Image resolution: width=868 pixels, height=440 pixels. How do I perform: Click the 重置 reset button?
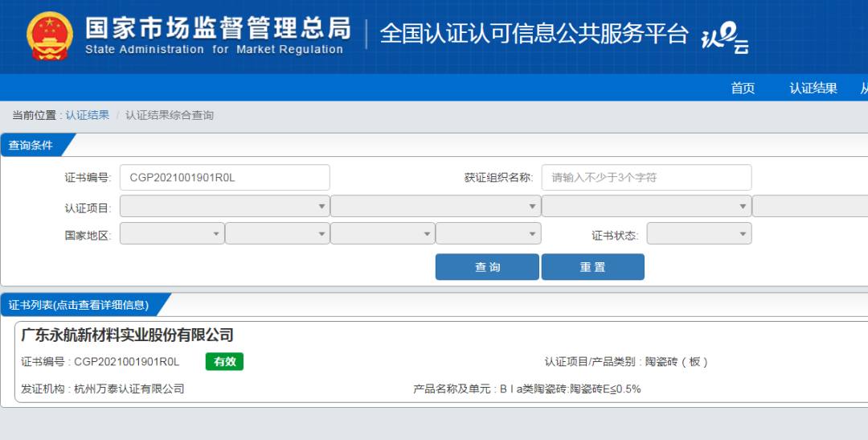tap(593, 267)
